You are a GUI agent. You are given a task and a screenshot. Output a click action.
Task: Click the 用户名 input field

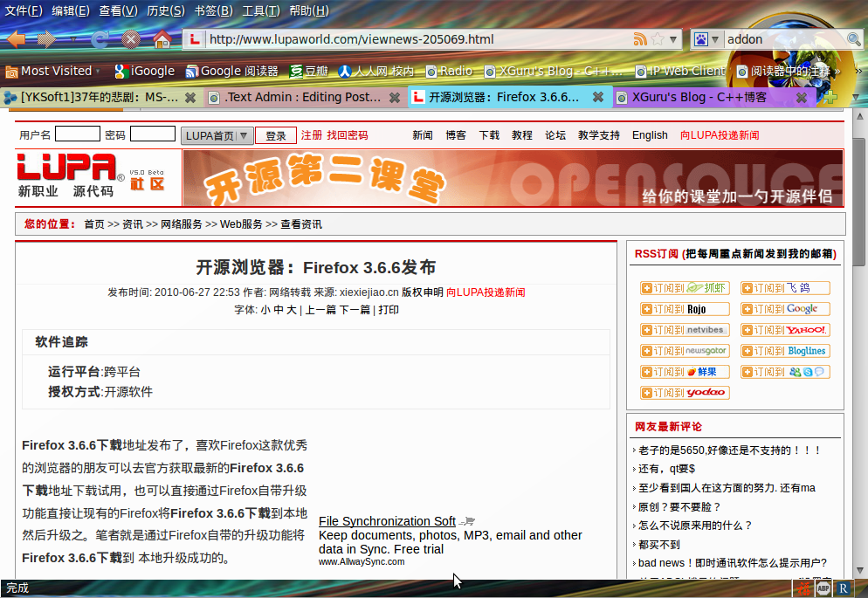[x=78, y=134]
